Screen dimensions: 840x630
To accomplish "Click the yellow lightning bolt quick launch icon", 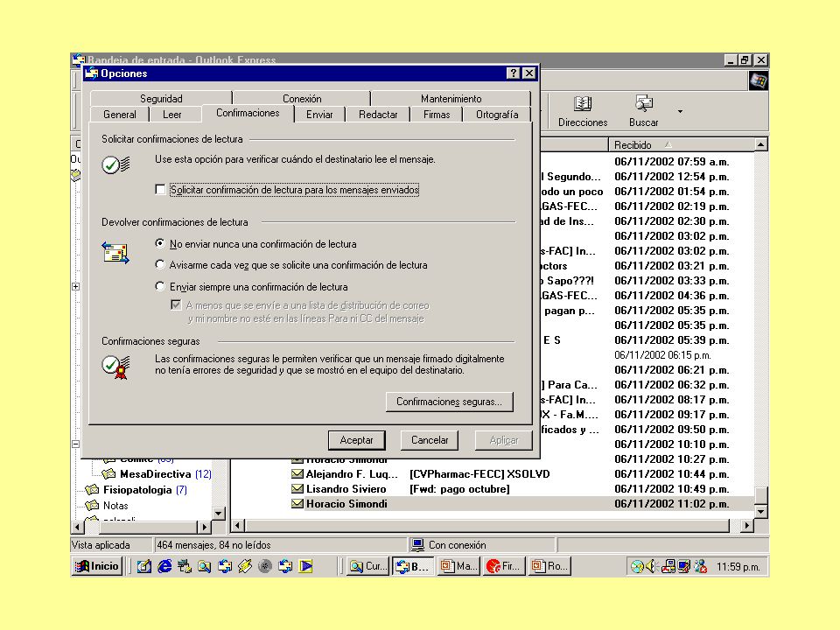I will (x=245, y=566).
